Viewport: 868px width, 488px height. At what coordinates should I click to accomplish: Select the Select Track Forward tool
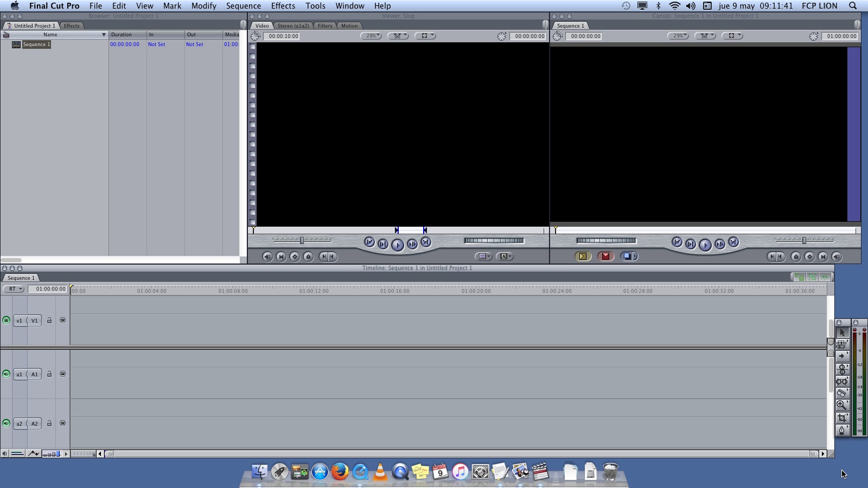point(842,356)
